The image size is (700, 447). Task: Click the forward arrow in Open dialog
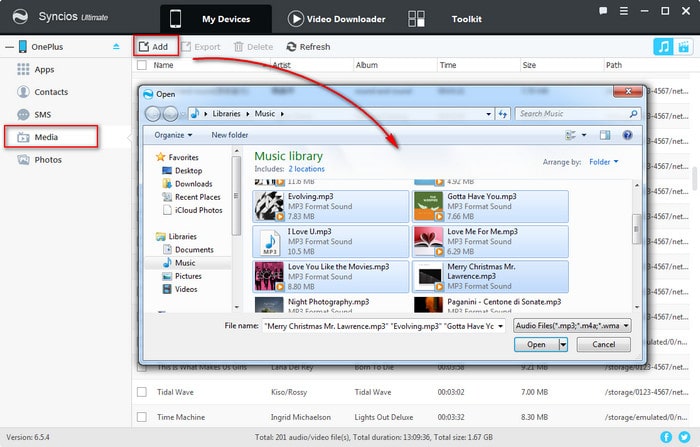point(170,114)
